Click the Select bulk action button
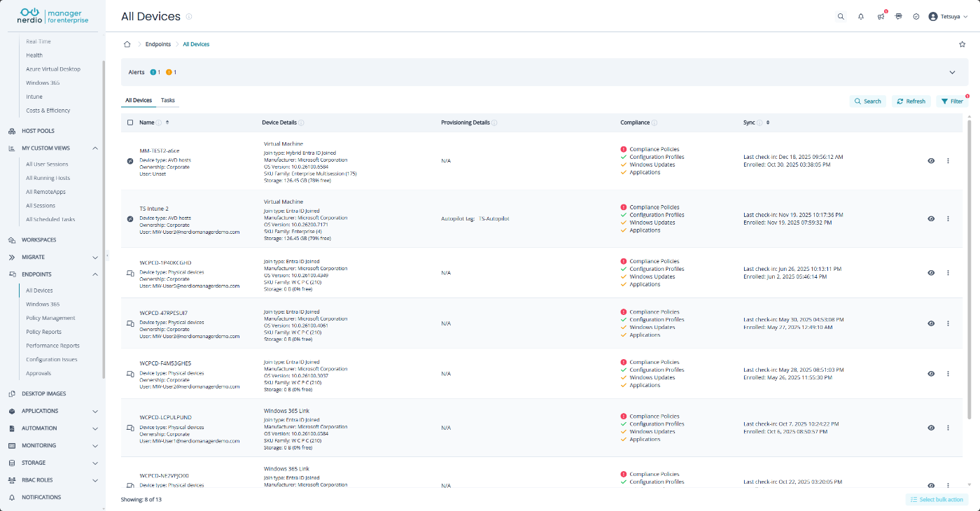 pyautogui.click(x=937, y=499)
